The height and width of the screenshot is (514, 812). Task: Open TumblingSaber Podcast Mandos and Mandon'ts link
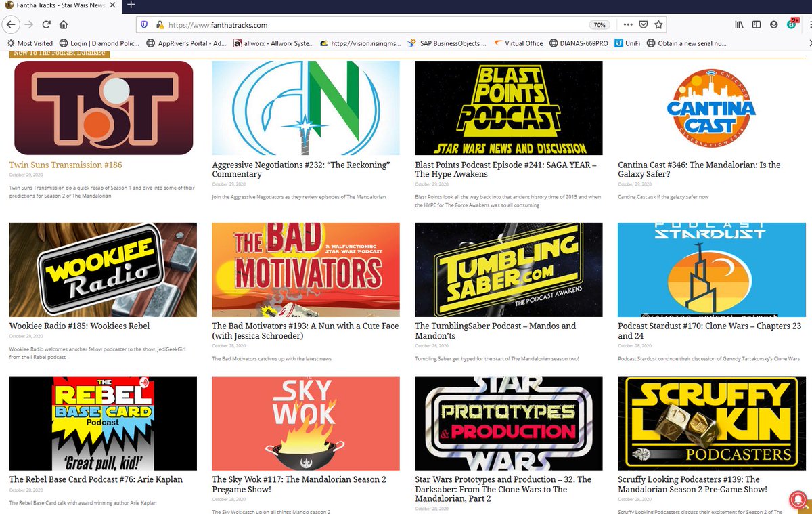click(x=495, y=331)
